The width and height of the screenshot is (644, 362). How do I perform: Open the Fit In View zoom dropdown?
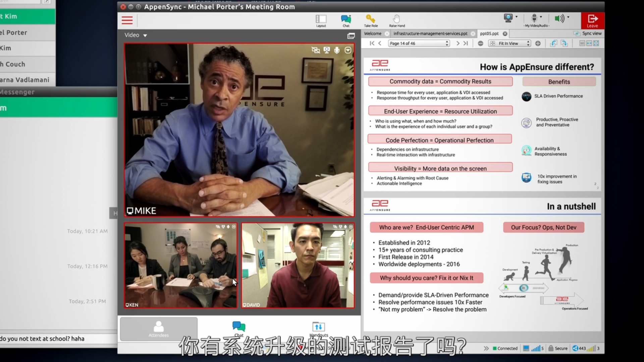click(509, 43)
